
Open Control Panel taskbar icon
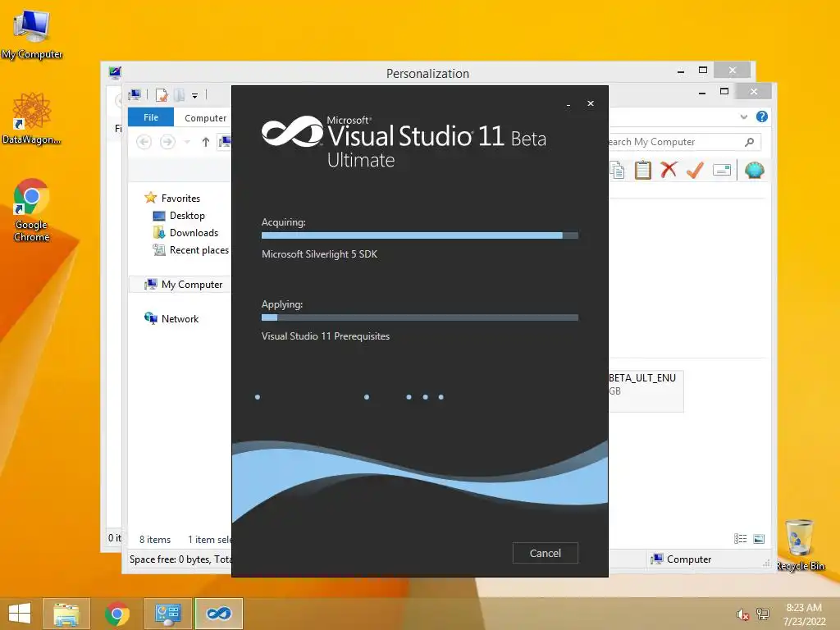point(167,614)
